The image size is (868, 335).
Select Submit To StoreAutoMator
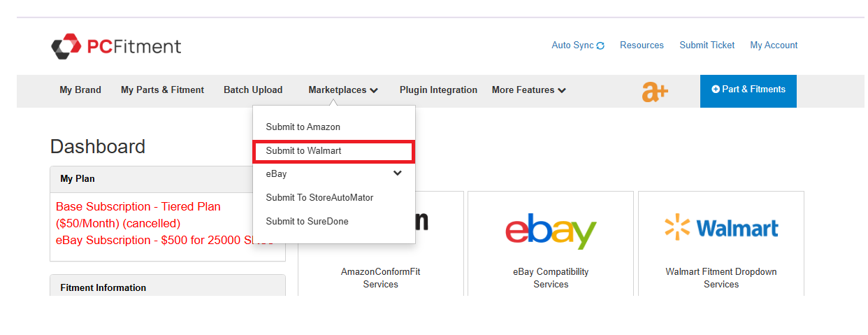[319, 198]
